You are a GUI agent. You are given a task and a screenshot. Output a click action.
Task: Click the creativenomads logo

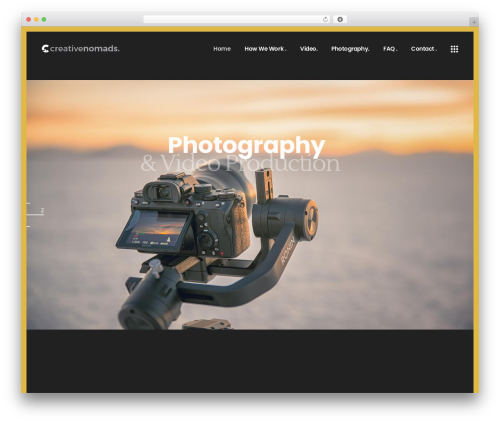[81, 49]
